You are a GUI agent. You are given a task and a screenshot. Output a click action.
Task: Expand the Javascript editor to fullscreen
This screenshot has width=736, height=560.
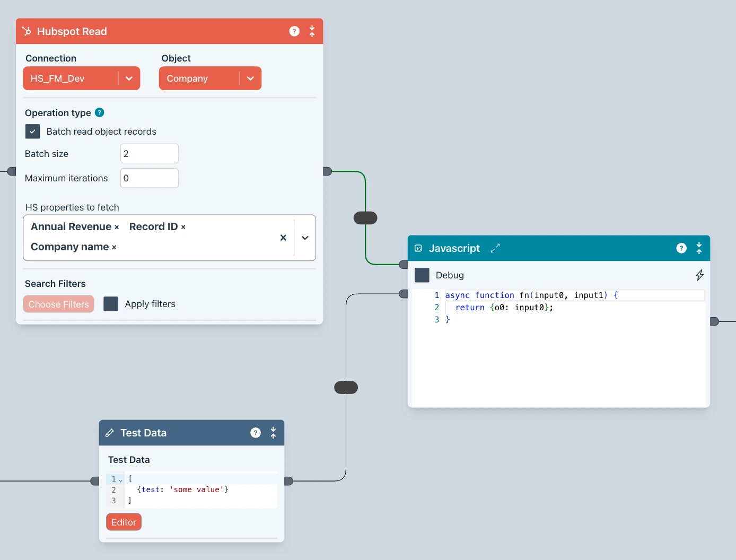click(x=495, y=248)
